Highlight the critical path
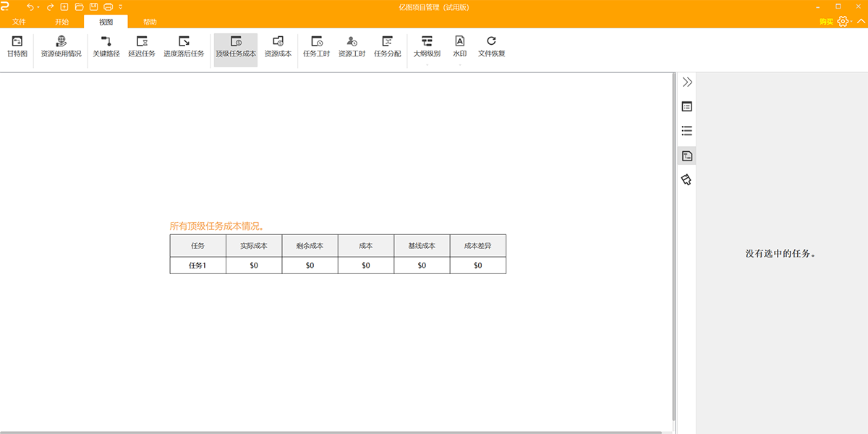The image size is (868, 434). point(106,48)
